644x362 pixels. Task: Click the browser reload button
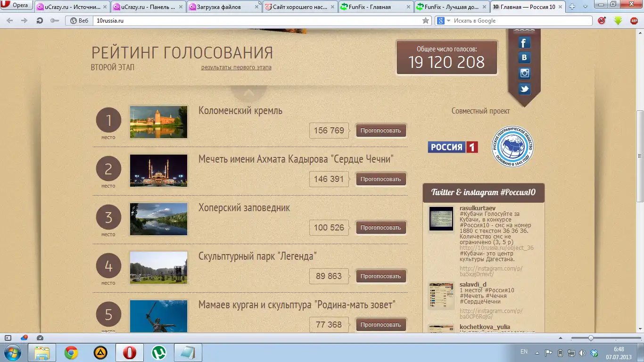(40, 21)
